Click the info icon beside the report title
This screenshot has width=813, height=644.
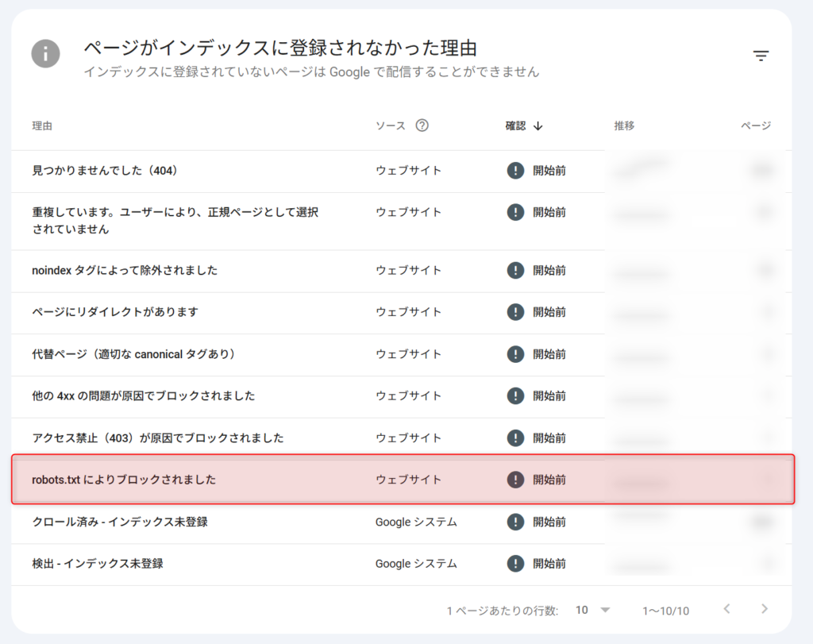[45, 54]
